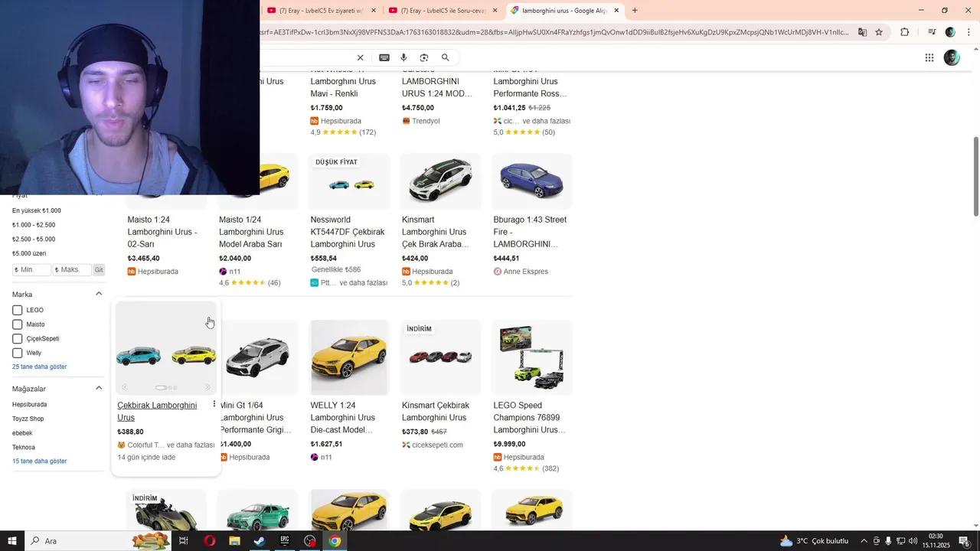Open a new browser tab
Screen dimensions: 980x551
pyautogui.click(x=635, y=11)
